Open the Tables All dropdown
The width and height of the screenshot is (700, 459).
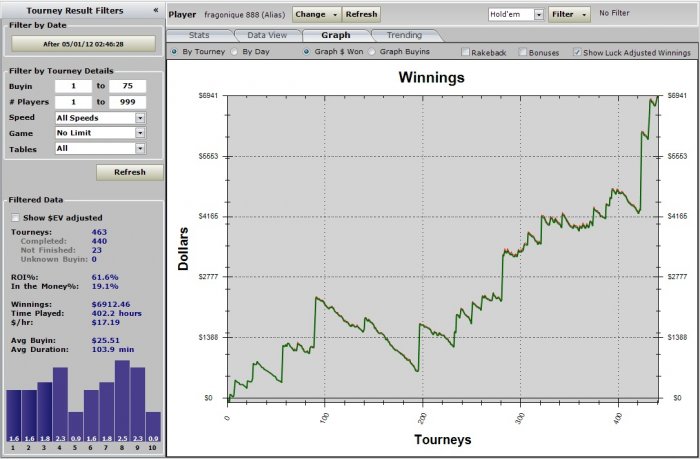click(x=140, y=149)
